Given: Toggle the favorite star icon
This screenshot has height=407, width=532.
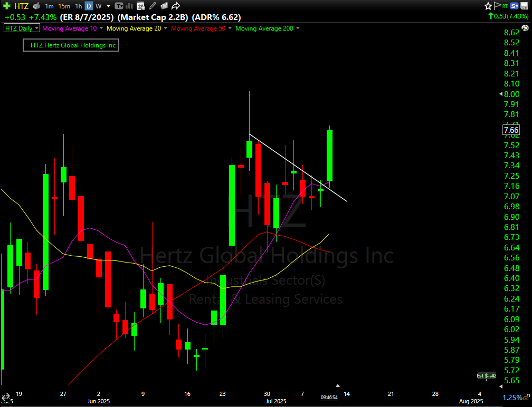Looking at the screenshot, I should pos(488,6).
